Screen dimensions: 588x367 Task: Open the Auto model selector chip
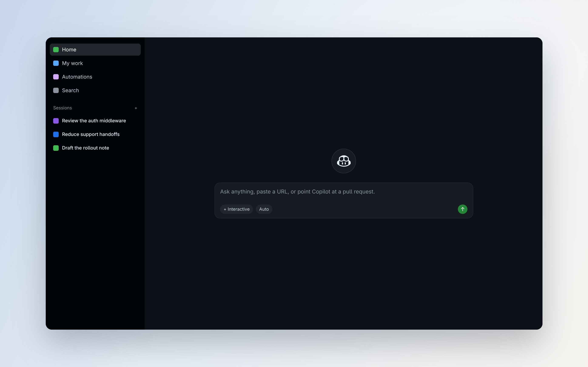click(264, 209)
